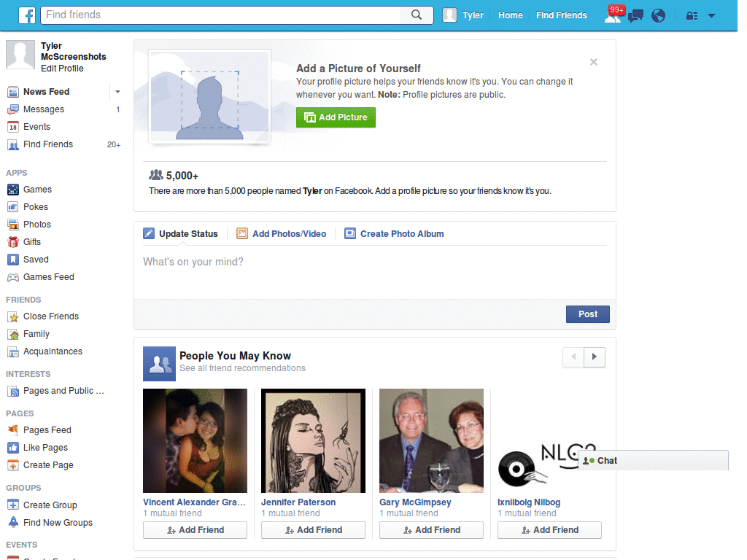Click "1 mutual friend" under Gary McGimpsey
The width and height of the screenshot is (747, 560).
click(409, 513)
